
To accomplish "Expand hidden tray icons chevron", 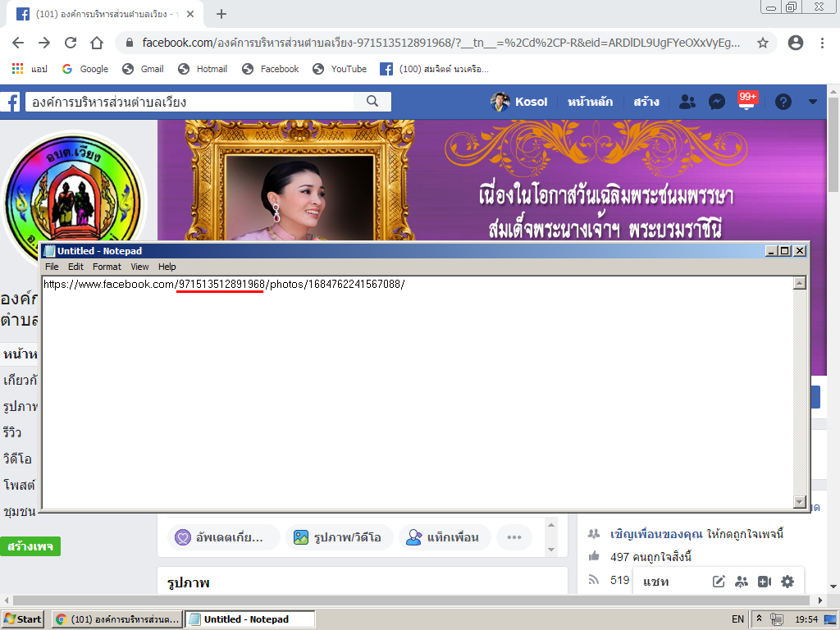I will coord(759,619).
